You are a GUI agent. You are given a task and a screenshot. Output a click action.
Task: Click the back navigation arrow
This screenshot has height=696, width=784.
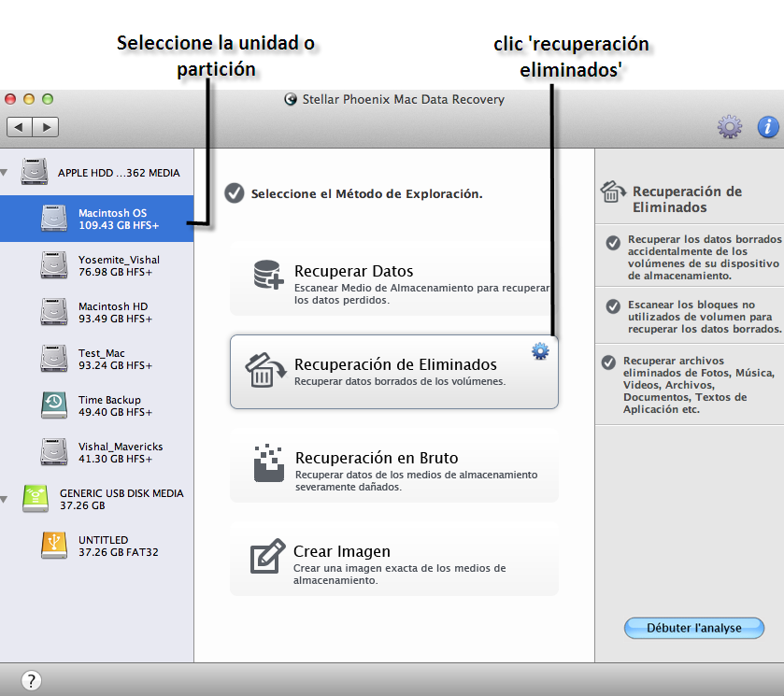coord(20,127)
